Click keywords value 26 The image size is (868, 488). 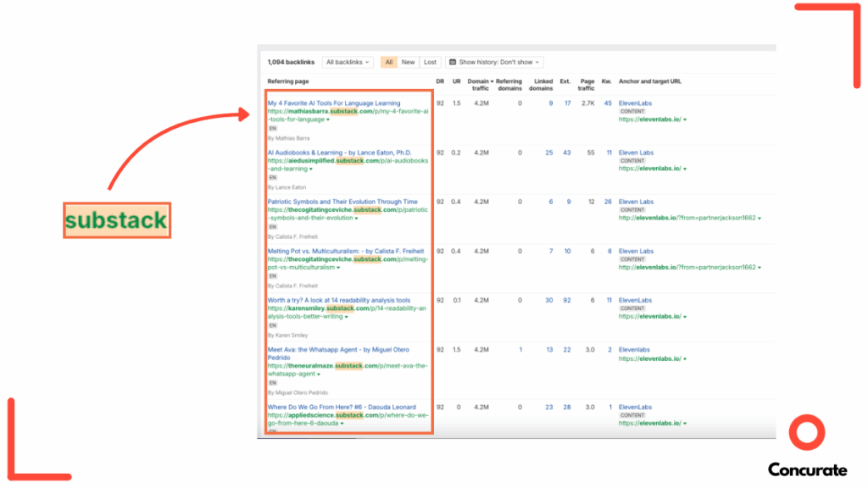608,202
